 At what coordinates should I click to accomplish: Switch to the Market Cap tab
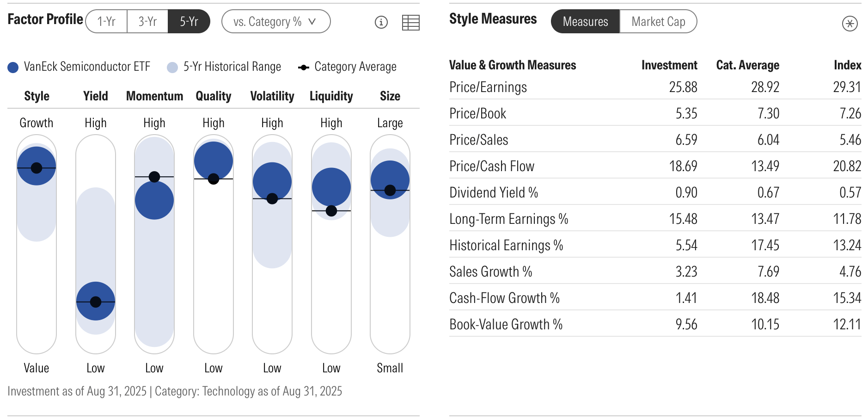click(658, 22)
